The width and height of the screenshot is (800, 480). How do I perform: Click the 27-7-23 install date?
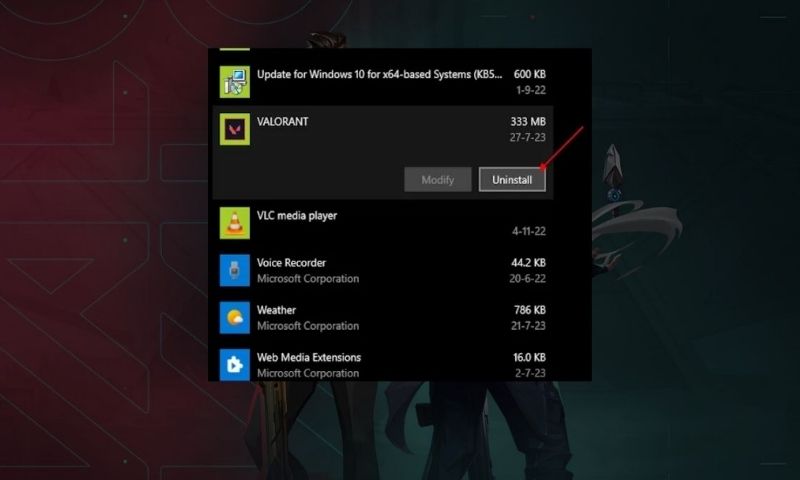click(x=528, y=137)
